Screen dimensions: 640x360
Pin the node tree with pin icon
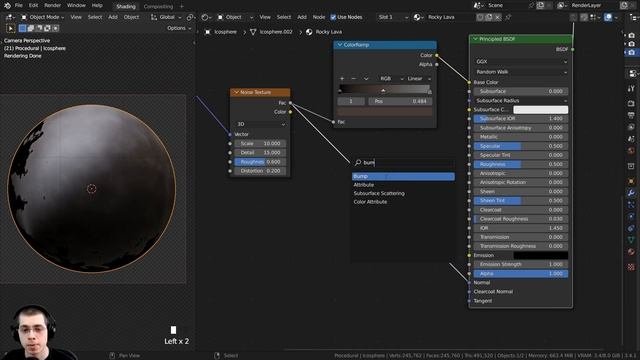coord(508,17)
